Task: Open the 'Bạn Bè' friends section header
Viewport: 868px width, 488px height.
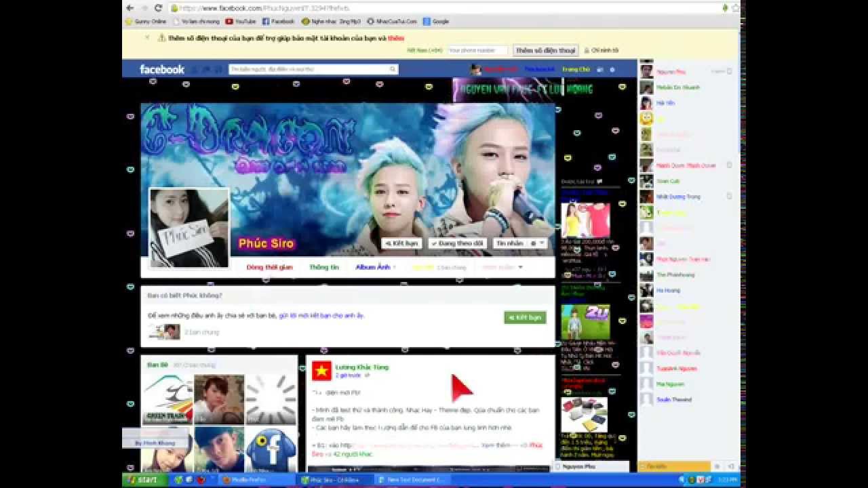Action: (157, 365)
